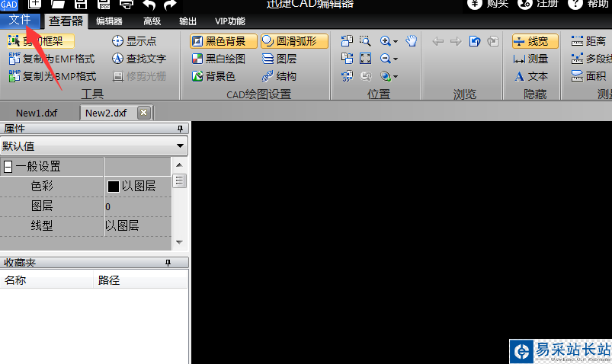
Task: Click the 注册 register button
Action: click(538, 5)
